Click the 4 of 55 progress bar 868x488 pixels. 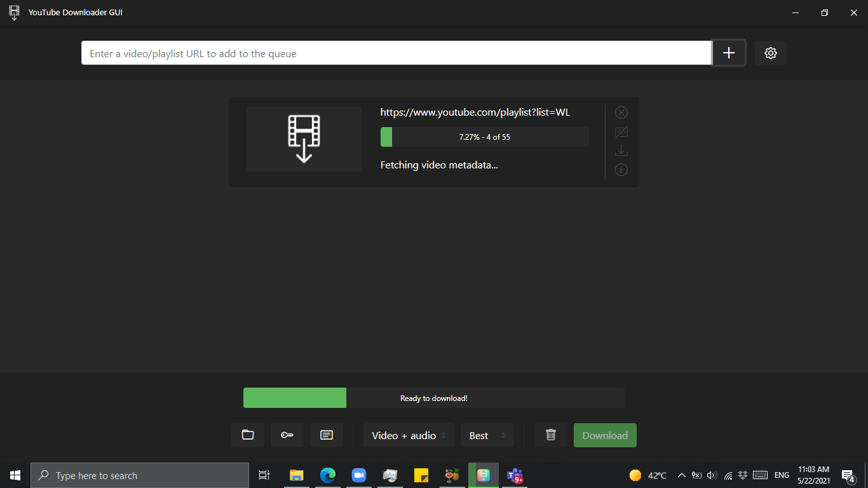tap(484, 137)
